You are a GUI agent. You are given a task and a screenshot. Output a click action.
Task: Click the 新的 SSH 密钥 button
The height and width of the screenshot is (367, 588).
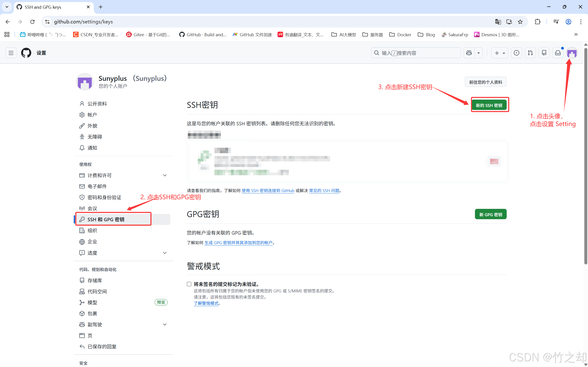tap(489, 105)
